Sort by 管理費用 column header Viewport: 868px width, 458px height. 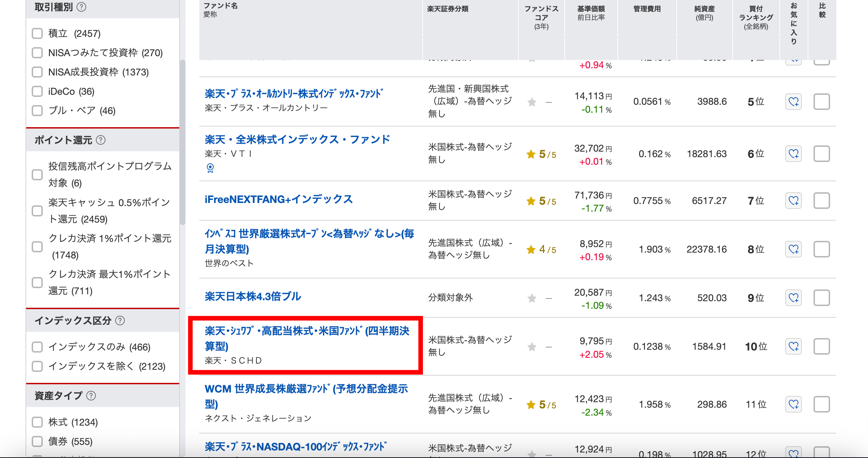pos(647,9)
